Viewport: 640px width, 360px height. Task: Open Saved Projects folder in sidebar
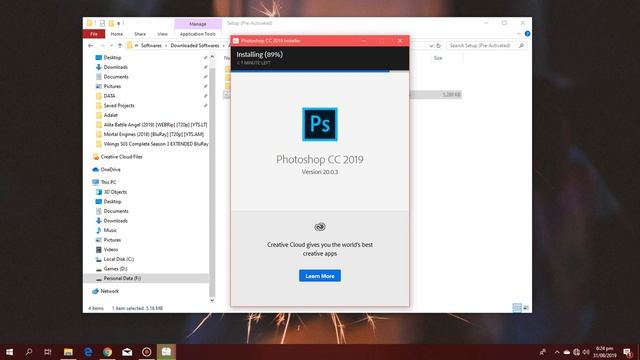pyautogui.click(x=119, y=106)
